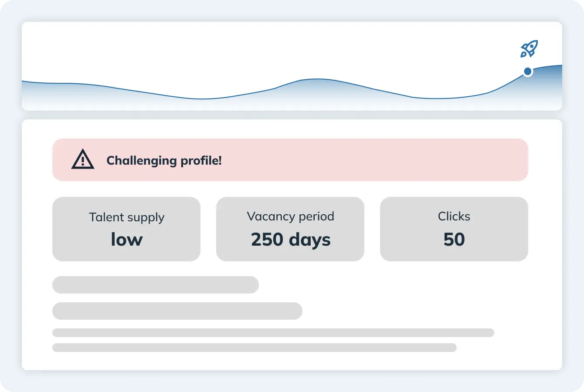Select the "50" clicks value

point(454,240)
